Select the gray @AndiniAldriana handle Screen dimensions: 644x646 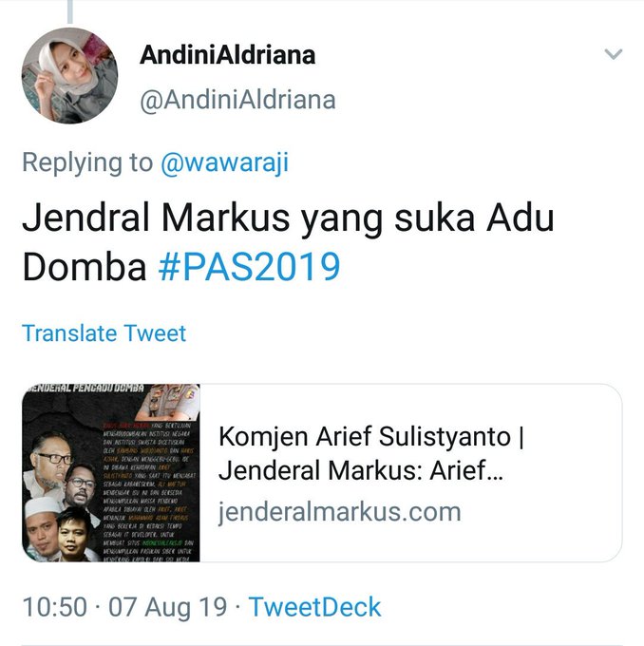(237, 100)
